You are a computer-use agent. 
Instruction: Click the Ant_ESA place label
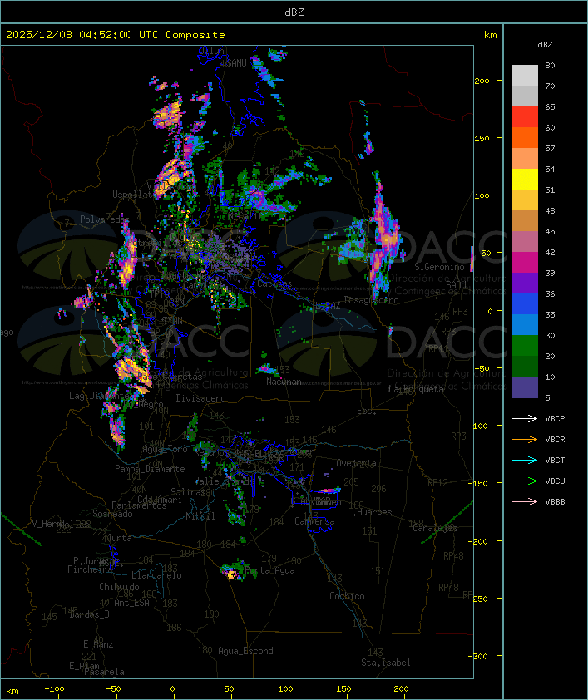click(x=131, y=603)
